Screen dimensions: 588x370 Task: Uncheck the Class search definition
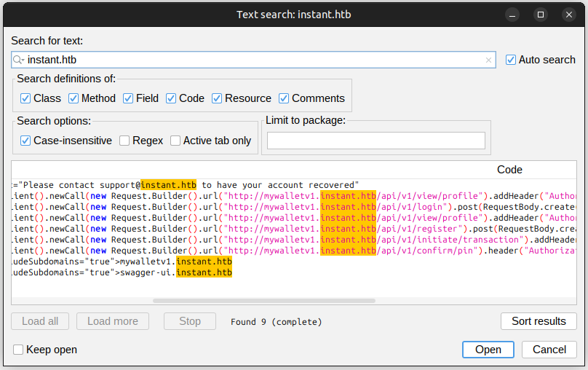point(25,98)
